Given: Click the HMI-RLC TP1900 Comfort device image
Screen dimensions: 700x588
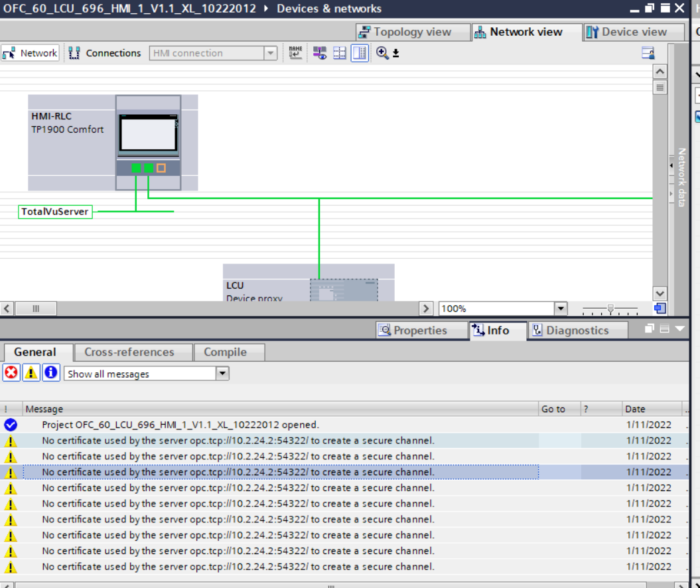Looking at the screenshot, I should (x=148, y=142).
